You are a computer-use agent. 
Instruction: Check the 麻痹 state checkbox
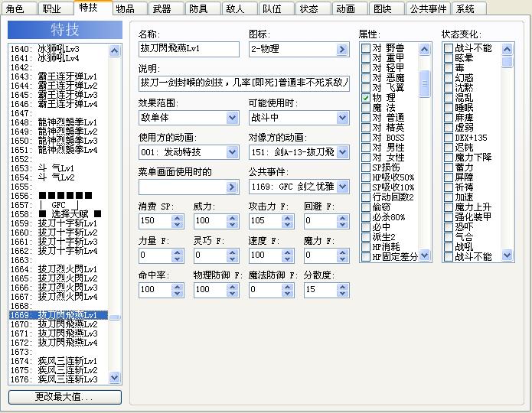(x=449, y=118)
